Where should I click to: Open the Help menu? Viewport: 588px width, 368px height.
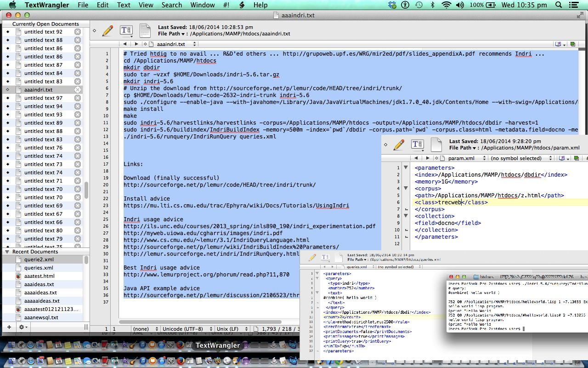(260, 5)
